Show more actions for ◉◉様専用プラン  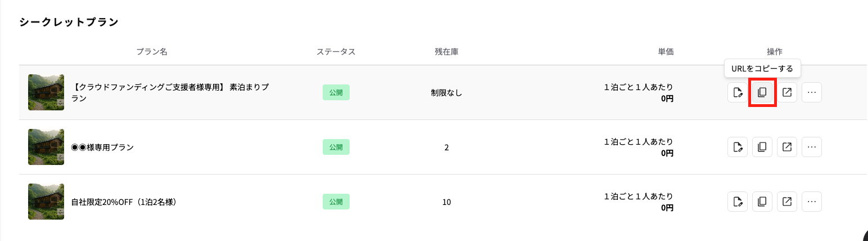tap(812, 147)
